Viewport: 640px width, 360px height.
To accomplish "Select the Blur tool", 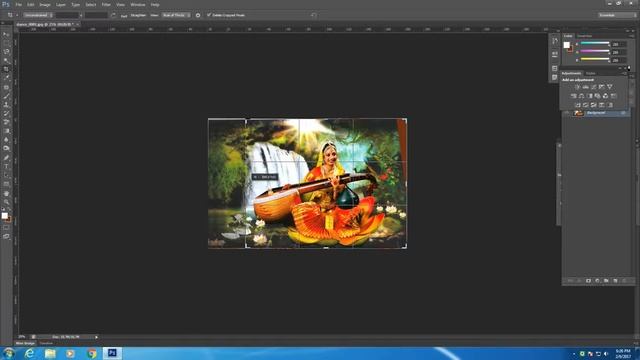I will pos(6,140).
